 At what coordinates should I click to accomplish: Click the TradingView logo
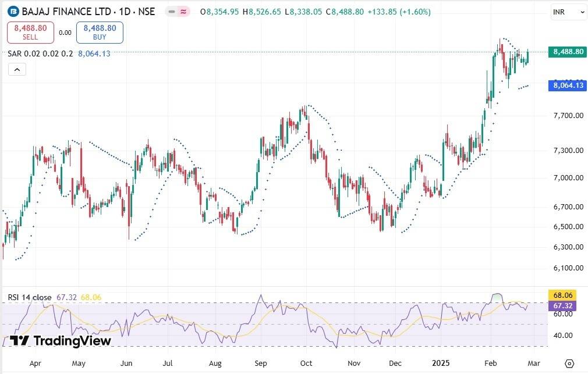tap(61, 341)
